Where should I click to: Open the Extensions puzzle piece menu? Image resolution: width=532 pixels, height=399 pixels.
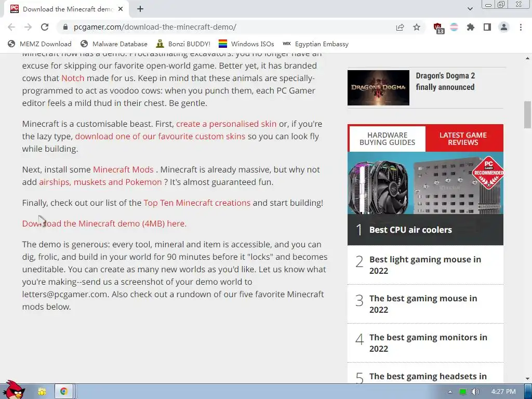[x=471, y=27]
